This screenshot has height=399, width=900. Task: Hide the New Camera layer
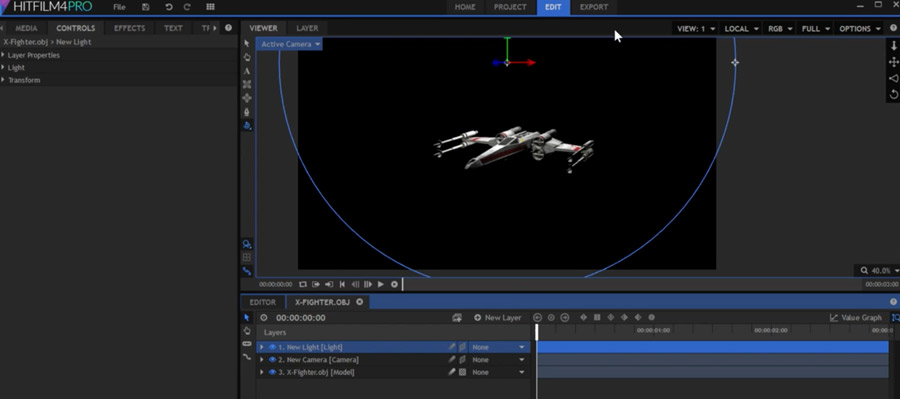tap(273, 360)
